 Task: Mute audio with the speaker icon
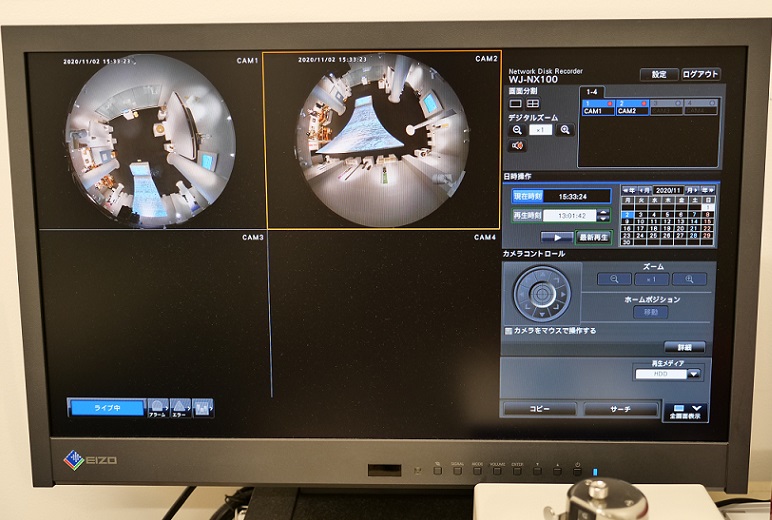click(517, 146)
